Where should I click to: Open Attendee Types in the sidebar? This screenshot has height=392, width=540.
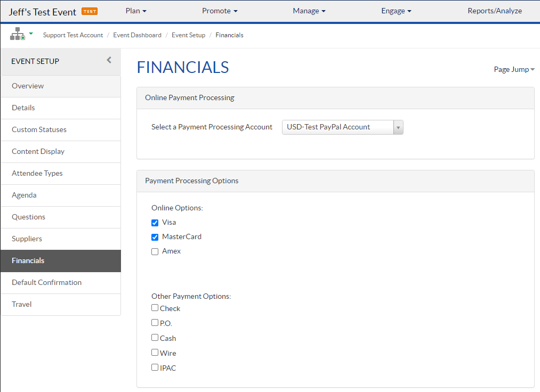pyautogui.click(x=61, y=174)
